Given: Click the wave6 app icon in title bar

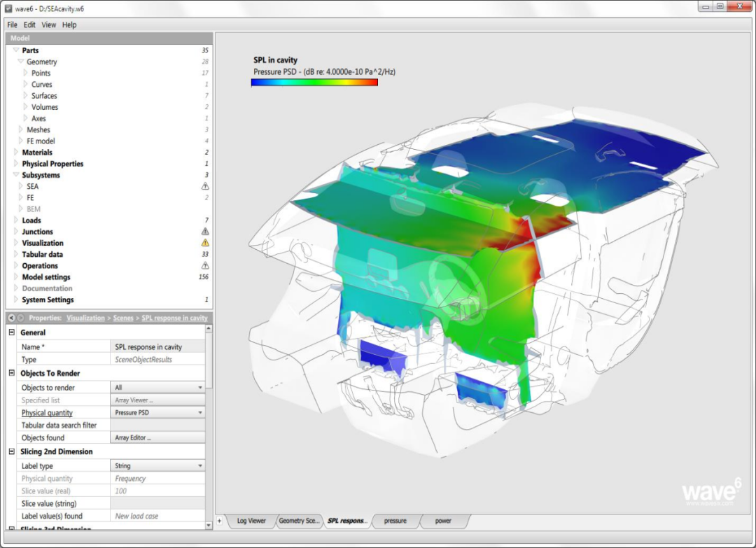Looking at the screenshot, I should click(8, 8).
